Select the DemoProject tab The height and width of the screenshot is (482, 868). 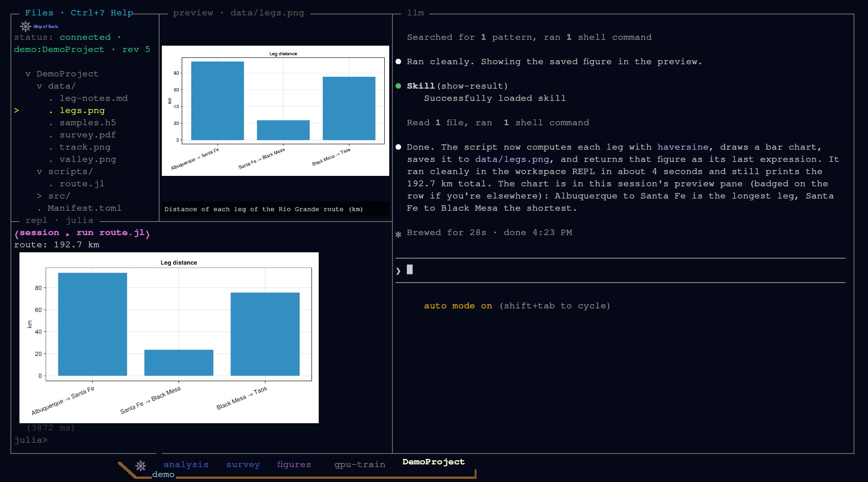tap(434, 462)
